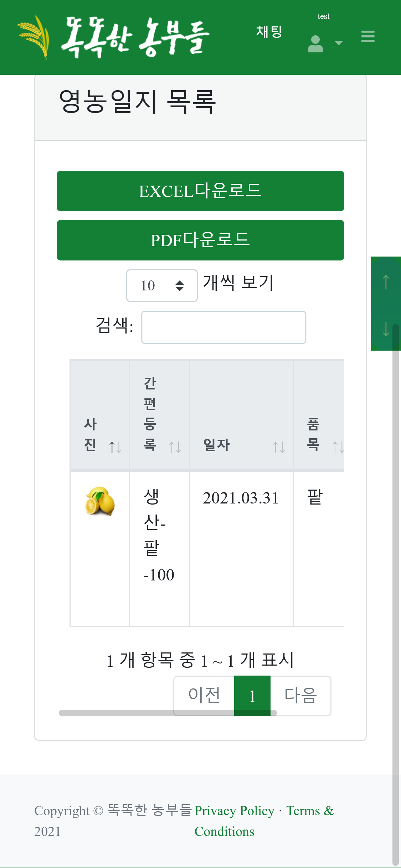The image size is (401, 868).
Task: Click the rice stalk logo icon
Action: [x=34, y=37]
